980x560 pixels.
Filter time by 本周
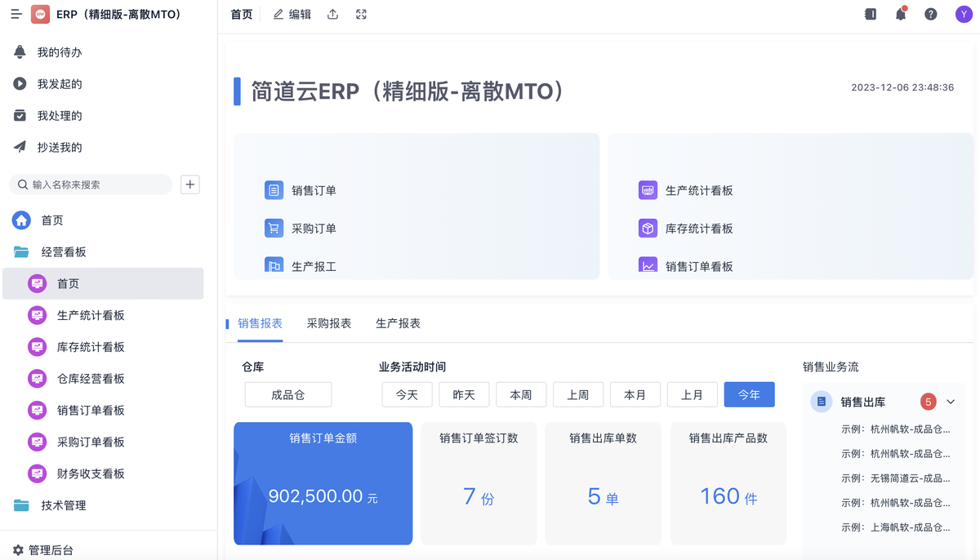pyautogui.click(x=521, y=394)
